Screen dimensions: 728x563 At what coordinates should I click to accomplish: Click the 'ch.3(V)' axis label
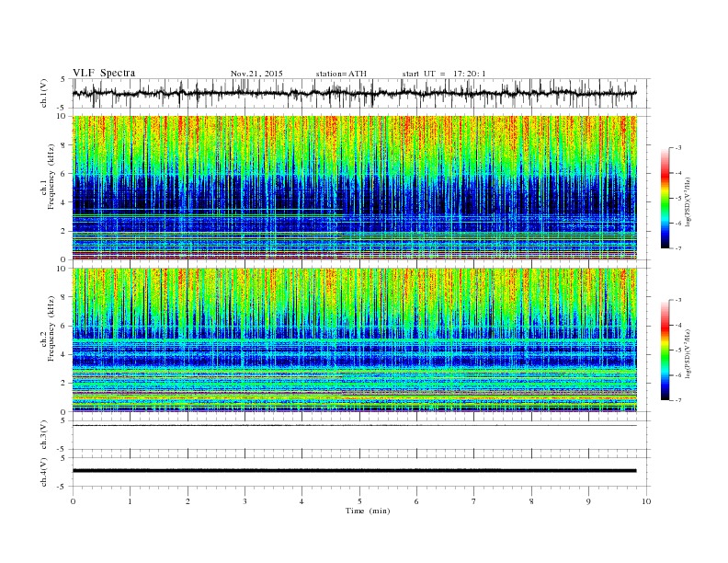pyautogui.click(x=44, y=435)
